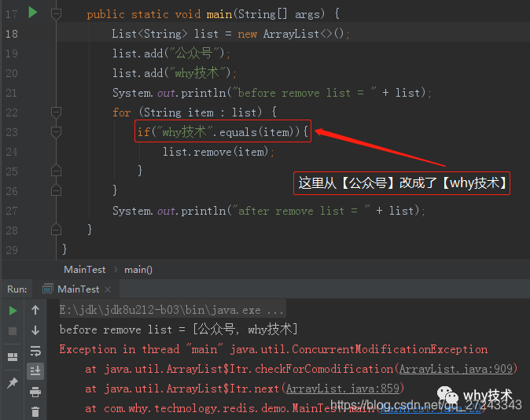This screenshot has width=530, height=420.
Task: Stop the running process in Run panel
Action: [13, 330]
